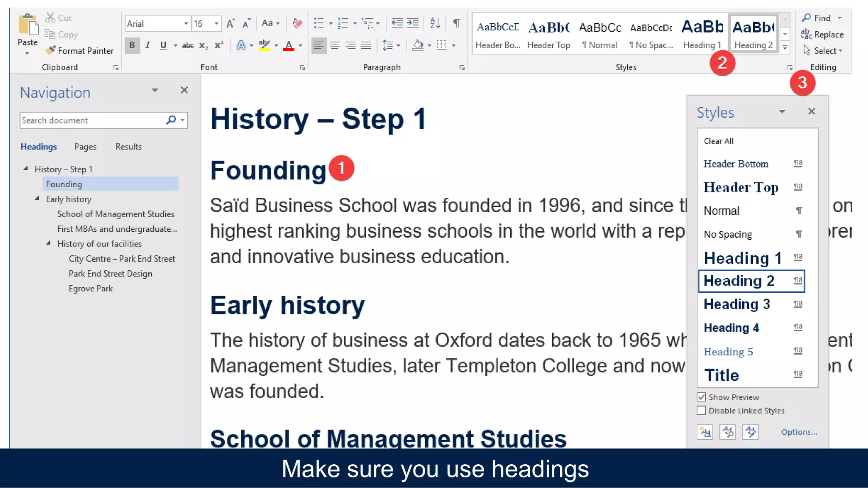Click the Style Inspector icon in Styles pane
This screenshot has width=868, height=488.
[x=728, y=432]
